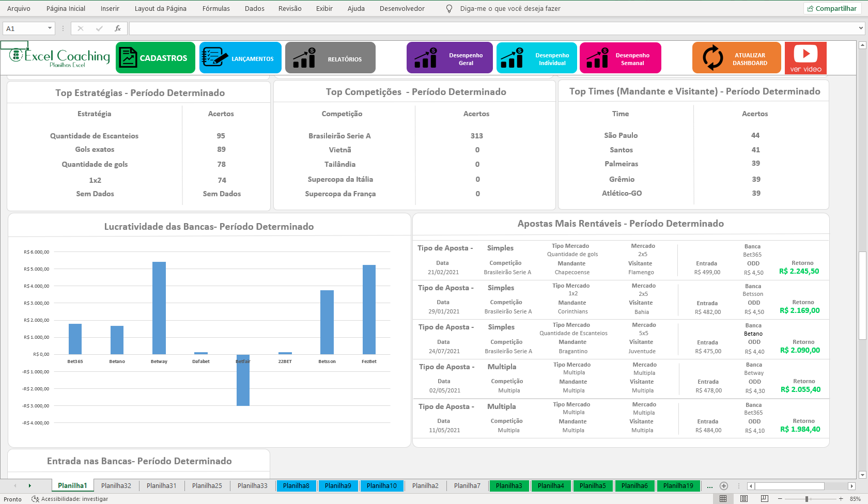Click the Cancel (X) formula bar icon

point(81,28)
